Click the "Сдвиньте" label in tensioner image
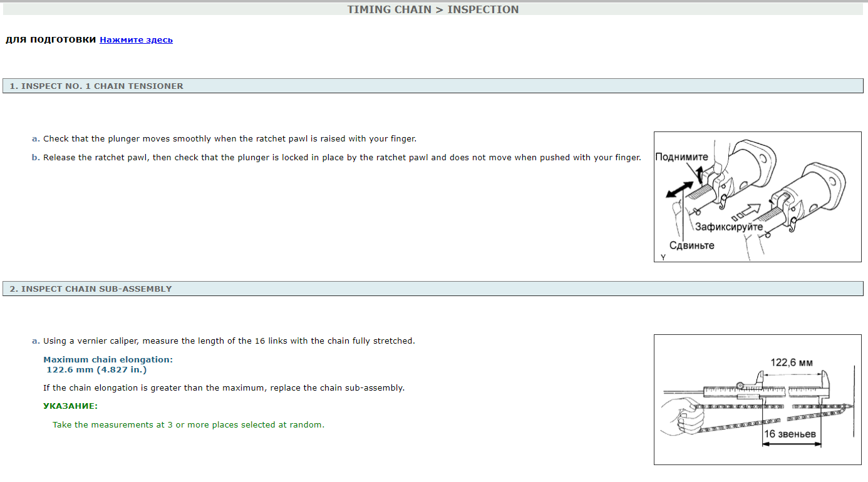Screen dimensions: 868x482 (x=691, y=245)
